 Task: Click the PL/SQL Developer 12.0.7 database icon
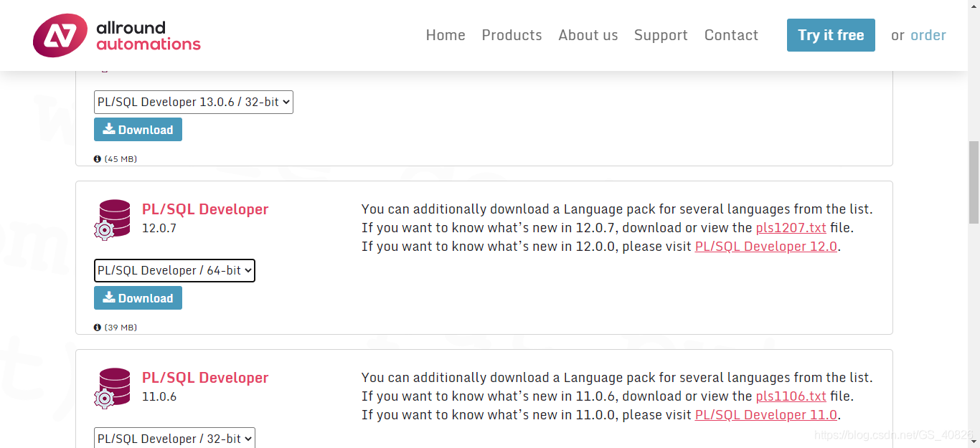pos(113,219)
